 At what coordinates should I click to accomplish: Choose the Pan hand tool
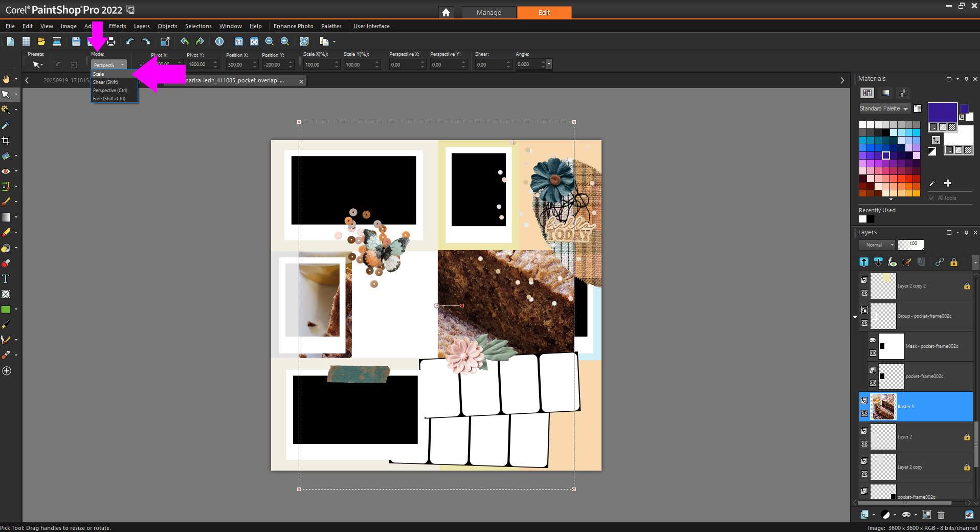click(6, 79)
